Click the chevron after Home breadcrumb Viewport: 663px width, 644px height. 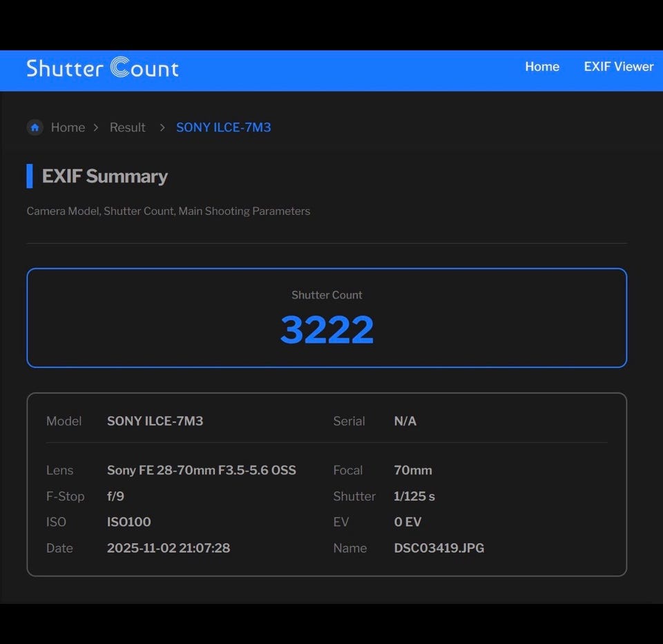click(x=96, y=127)
